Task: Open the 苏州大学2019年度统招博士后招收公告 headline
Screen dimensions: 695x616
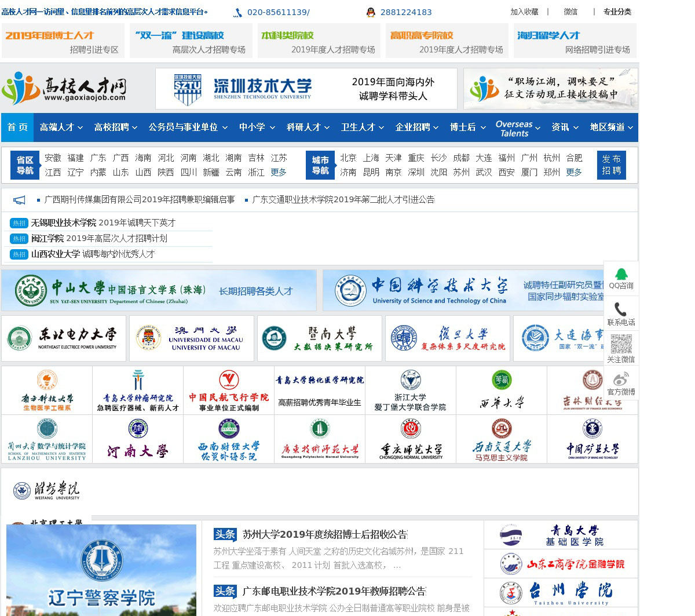Action: 324,534
